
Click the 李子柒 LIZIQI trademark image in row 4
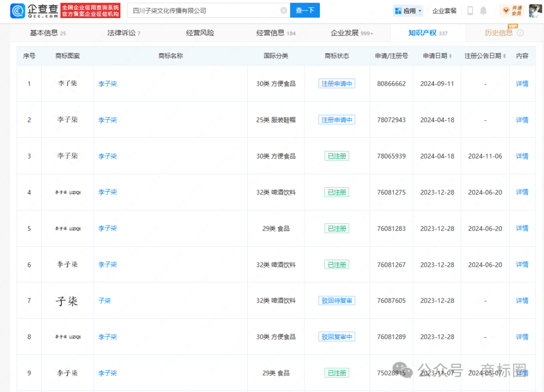(67, 192)
